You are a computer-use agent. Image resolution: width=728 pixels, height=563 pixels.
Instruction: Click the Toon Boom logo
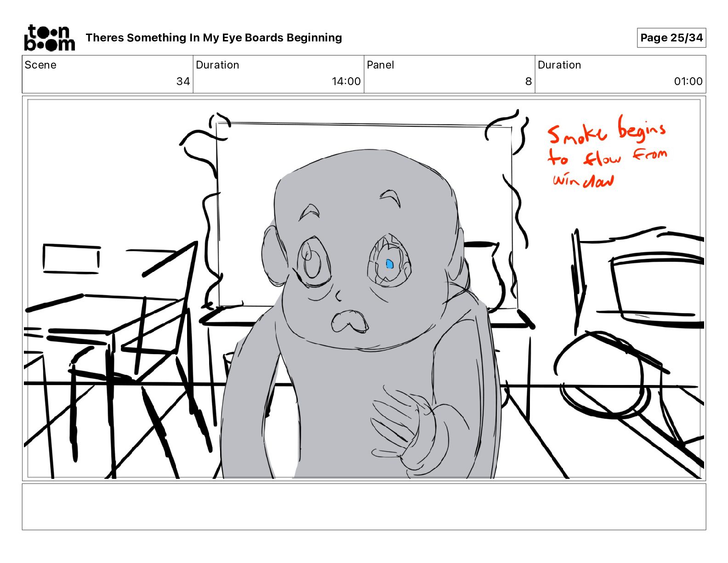(x=49, y=38)
